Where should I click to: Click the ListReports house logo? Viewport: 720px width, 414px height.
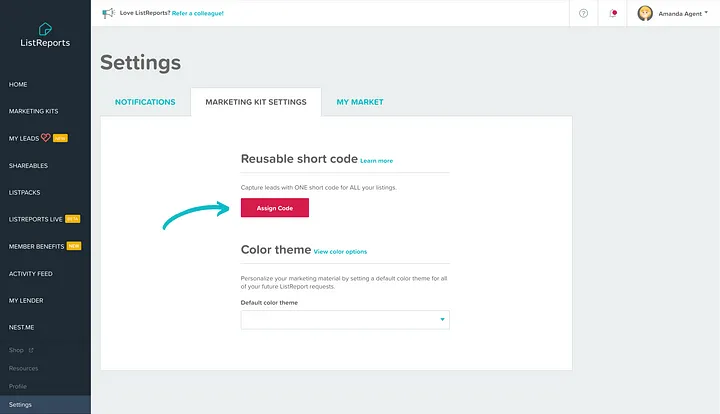[45, 28]
